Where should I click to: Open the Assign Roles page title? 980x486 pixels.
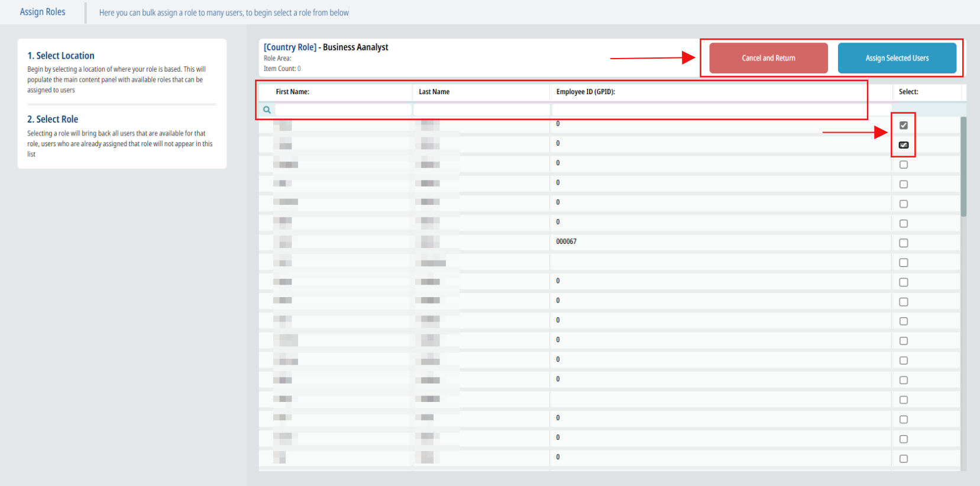tap(43, 12)
